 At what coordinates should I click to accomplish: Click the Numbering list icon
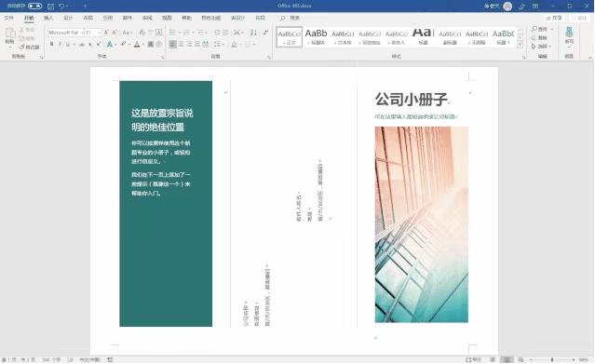pyautogui.click(x=187, y=33)
